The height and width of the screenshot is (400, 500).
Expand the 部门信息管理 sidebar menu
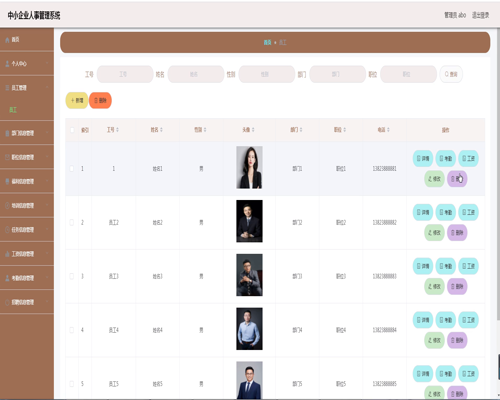(x=27, y=133)
